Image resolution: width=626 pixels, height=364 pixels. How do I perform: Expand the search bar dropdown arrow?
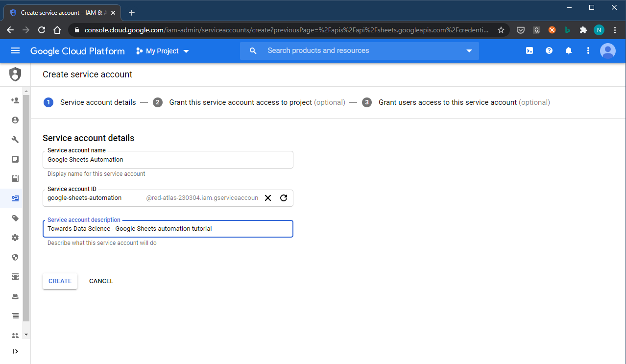(469, 51)
